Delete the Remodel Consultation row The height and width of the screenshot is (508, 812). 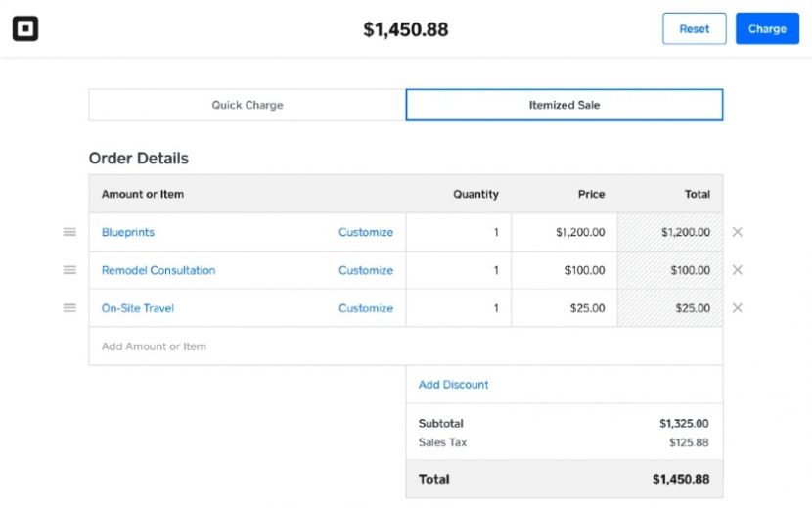[x=738, y=270]
